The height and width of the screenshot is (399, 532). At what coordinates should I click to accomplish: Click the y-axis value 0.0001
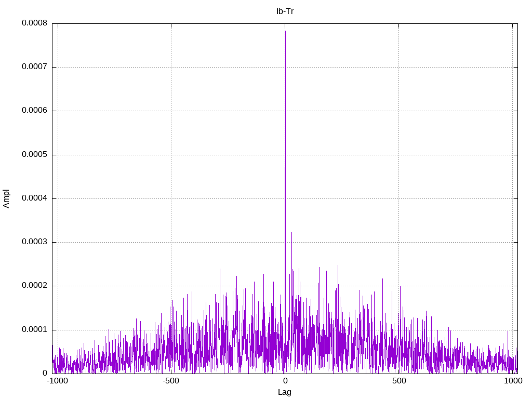(34, 330)
